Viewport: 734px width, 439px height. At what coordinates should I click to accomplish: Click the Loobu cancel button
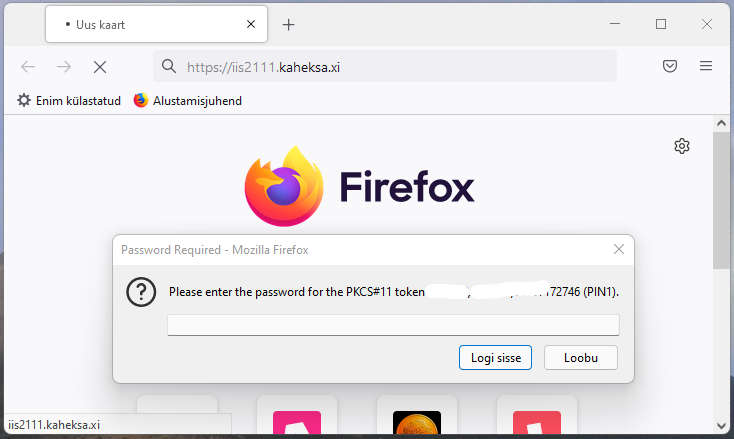580,358
